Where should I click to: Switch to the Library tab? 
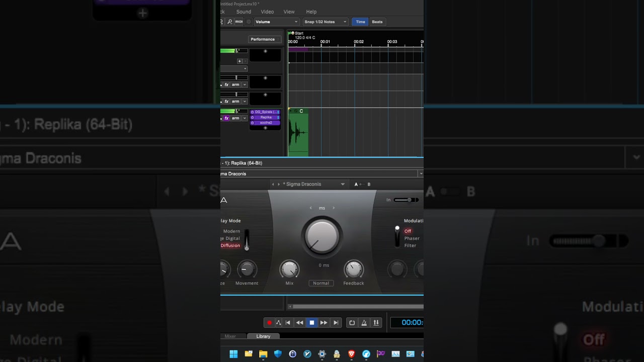(x=263, y=336)
